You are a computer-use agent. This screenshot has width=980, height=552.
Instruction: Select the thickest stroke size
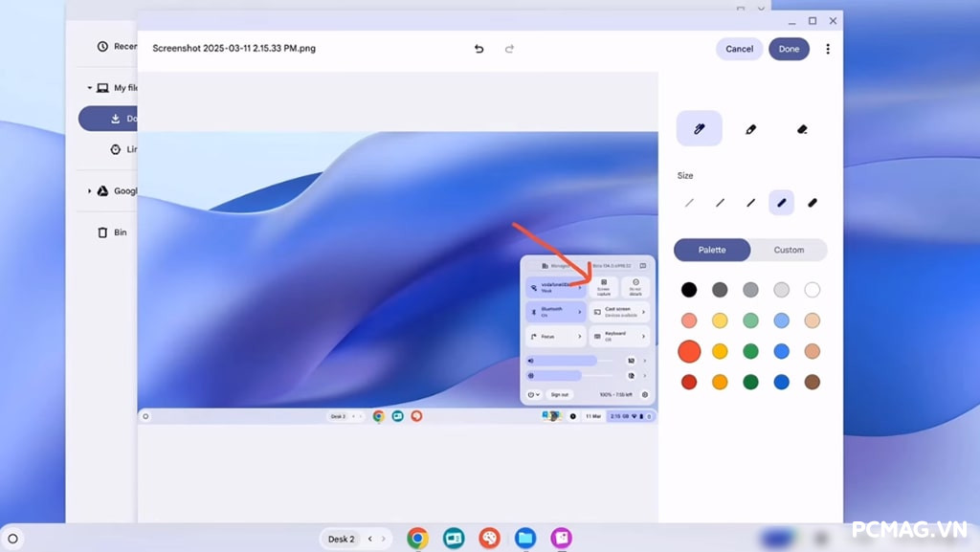pos(813,202)
